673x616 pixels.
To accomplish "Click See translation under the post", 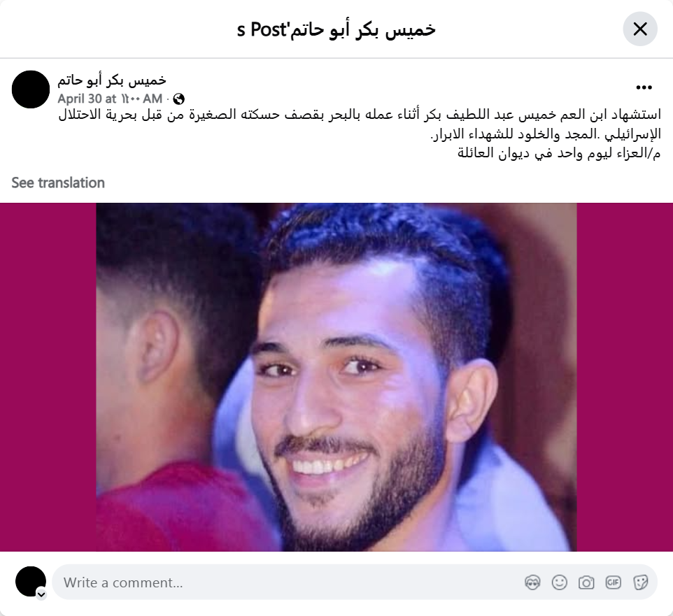I will coord(58,182).
